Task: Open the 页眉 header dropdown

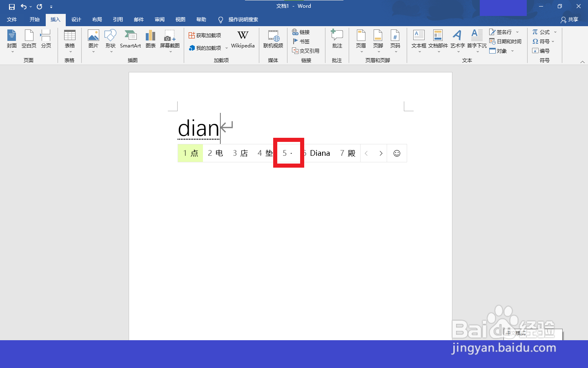Action: (x=361, y=40)
